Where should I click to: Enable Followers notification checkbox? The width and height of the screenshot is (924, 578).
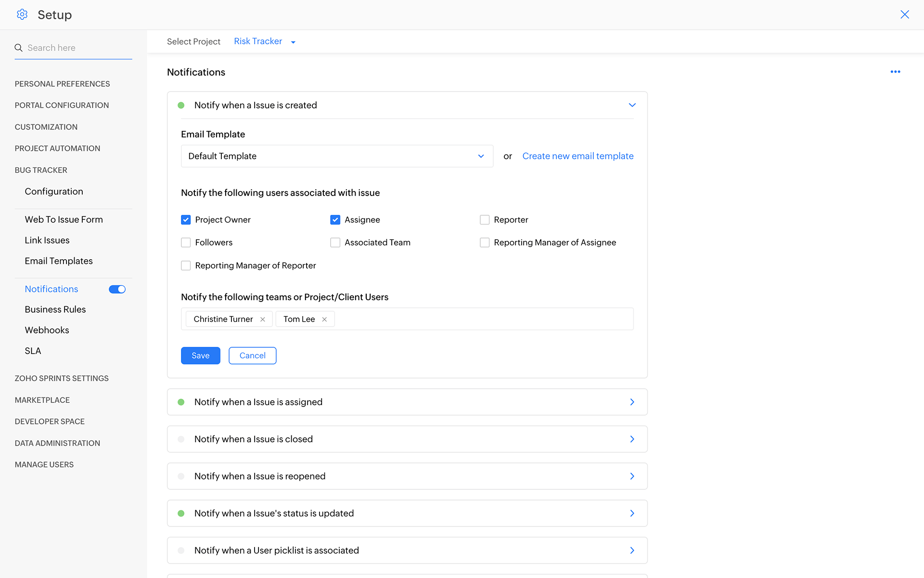(x=186, y=243)
